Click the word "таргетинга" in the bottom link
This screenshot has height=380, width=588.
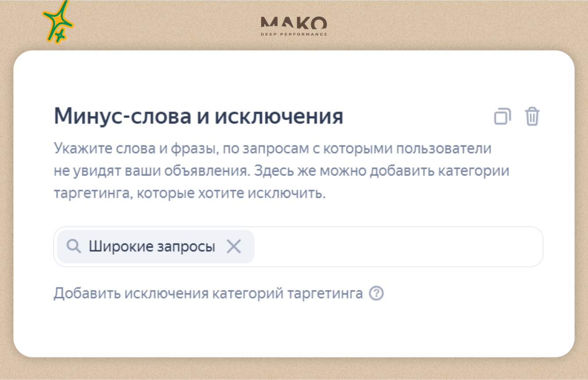[325, 293]
